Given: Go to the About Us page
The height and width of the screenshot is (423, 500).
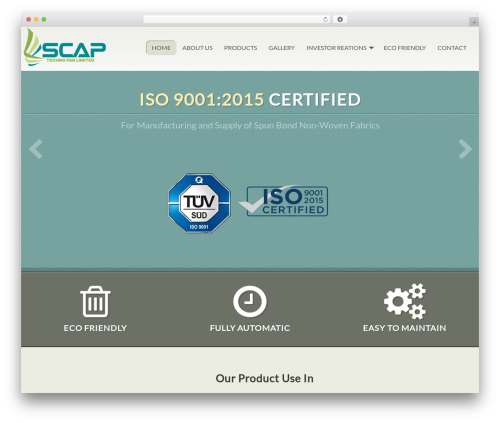Looking at the screenshot, I should 197,48.
